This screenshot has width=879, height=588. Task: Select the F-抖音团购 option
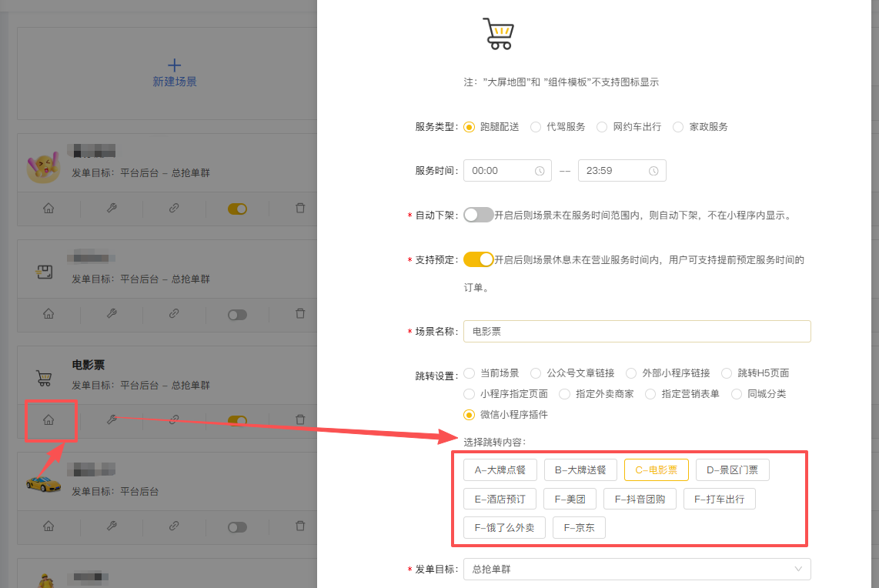point(640,499)
